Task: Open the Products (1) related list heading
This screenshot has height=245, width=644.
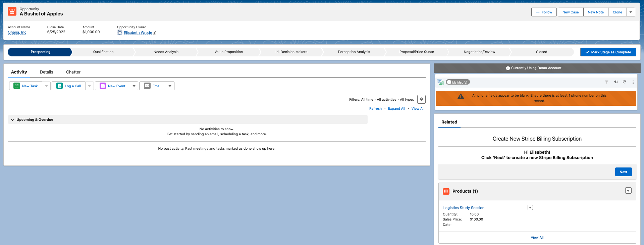Action: coord(465,191)
